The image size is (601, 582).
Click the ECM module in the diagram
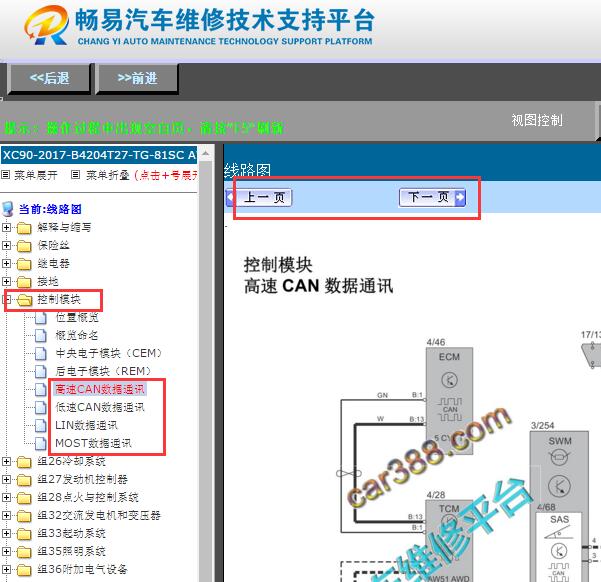pos(449,401)
